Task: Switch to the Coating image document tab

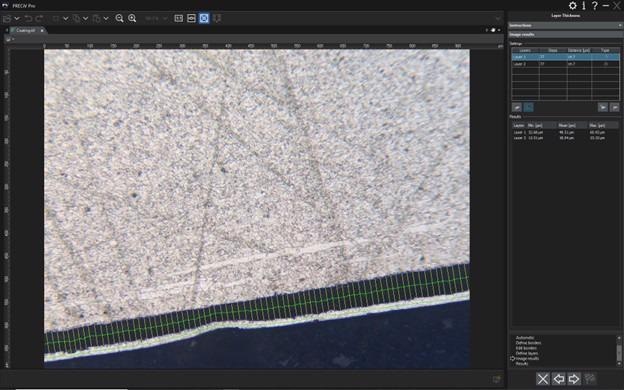Action: [25, 30]
